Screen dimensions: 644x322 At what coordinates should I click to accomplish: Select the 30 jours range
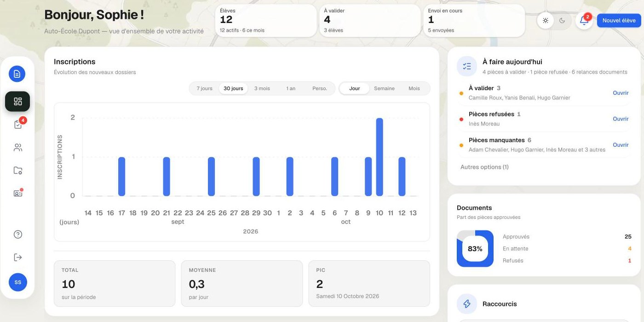[x=234, y=89]
